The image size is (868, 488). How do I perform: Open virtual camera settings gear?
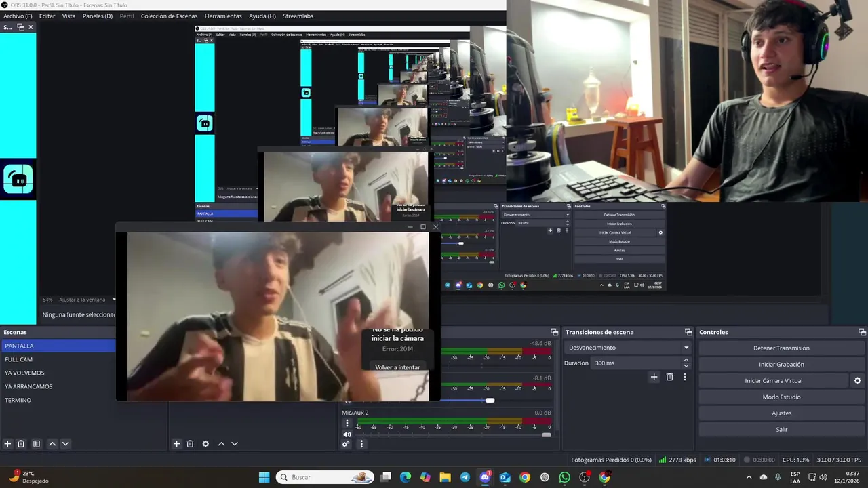coord(857,381)
